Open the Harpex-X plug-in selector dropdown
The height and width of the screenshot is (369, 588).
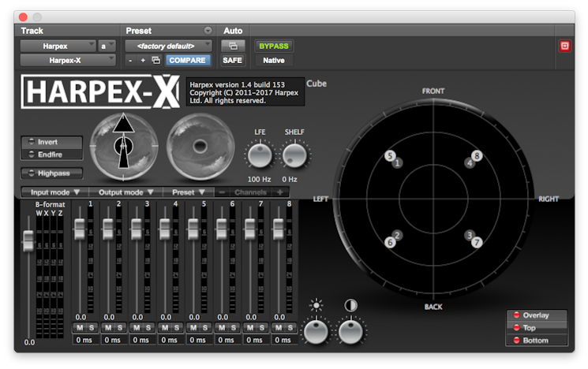68,60
